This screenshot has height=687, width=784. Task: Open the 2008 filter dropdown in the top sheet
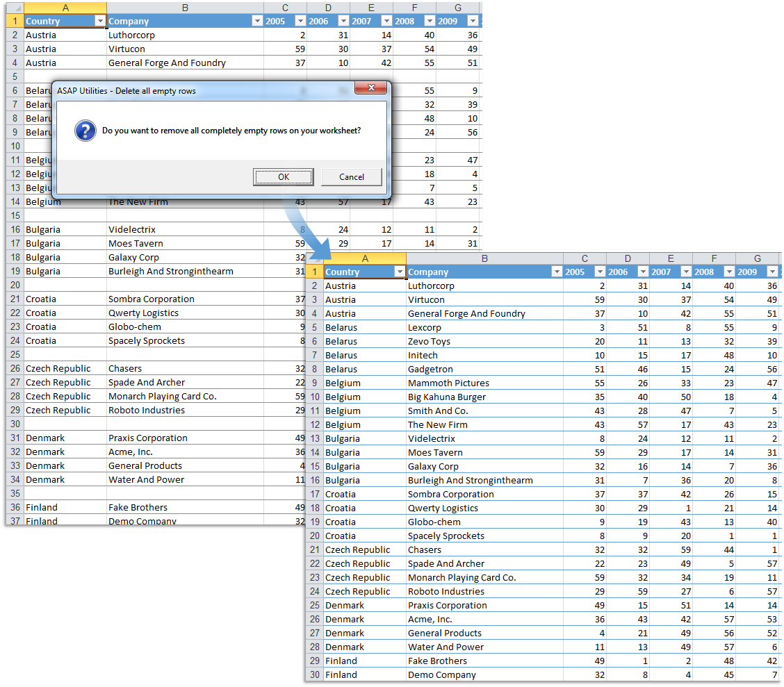tap(429, 21)
